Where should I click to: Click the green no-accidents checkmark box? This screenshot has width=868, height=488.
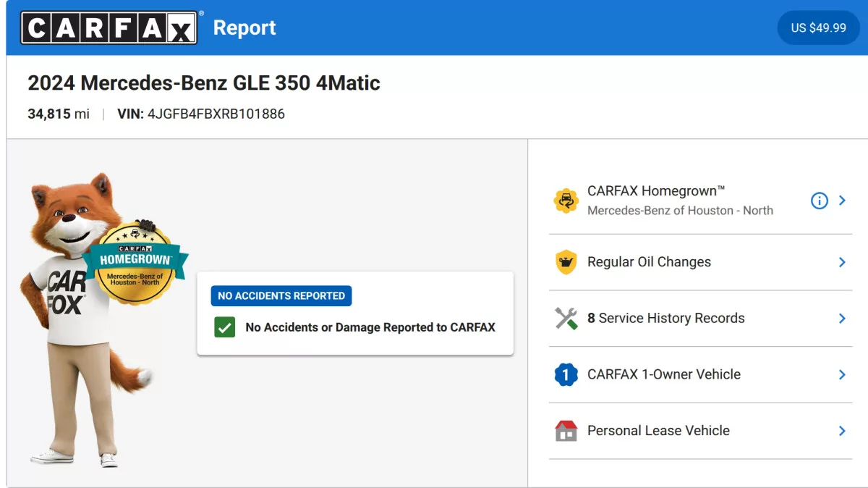pos(224,327)
